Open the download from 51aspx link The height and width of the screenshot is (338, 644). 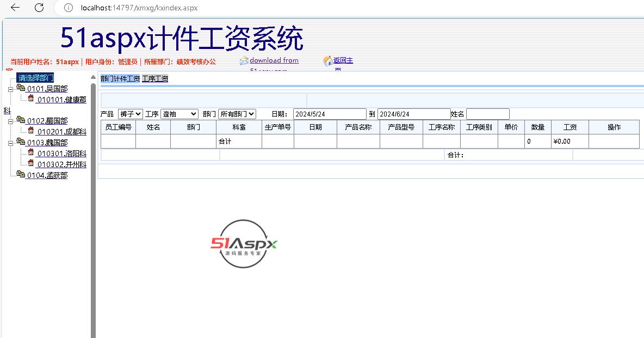[x=274, y=60]
